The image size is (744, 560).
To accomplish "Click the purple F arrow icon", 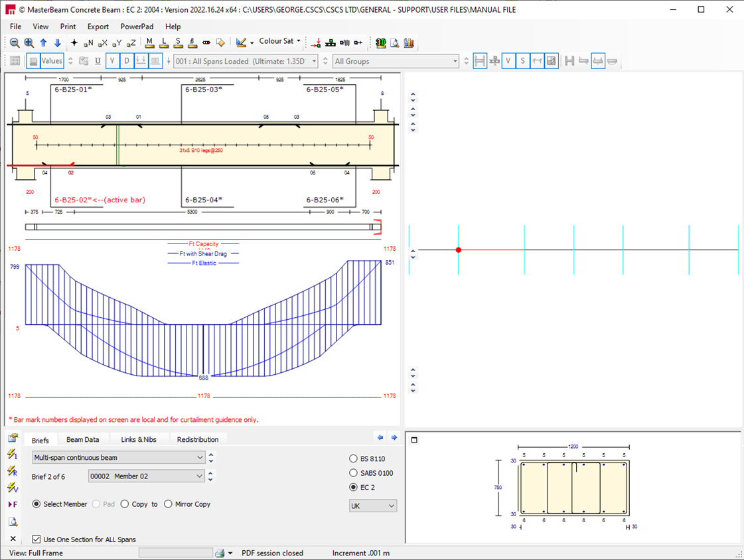I will pyautogui.click(x=13, y=504).
